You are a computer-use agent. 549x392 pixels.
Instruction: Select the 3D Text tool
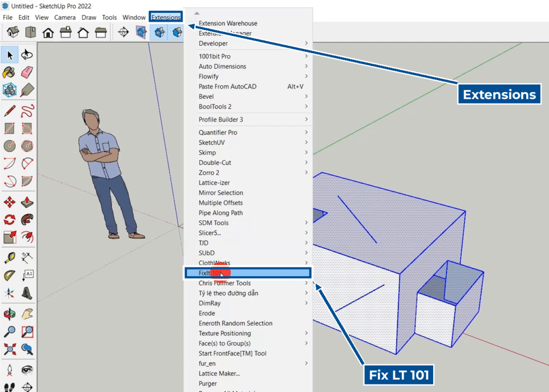pyautogui.click(x=27, y=292)
